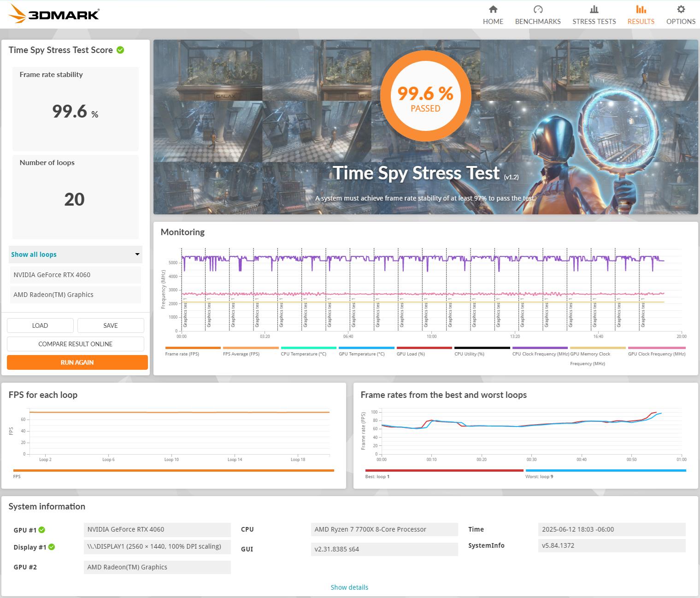
Task: Click the 3DMark logo
Action: pyautogui.click(x=54, y=14)
